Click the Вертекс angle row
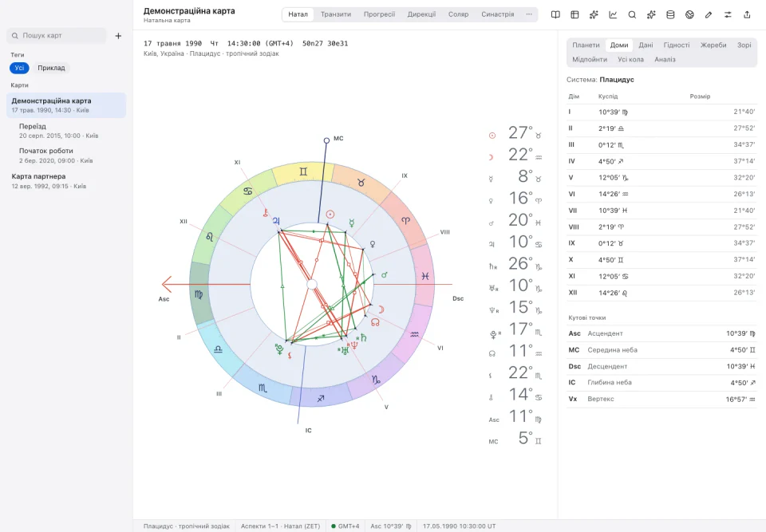Viewport: 766px width, 532px height. pos(661,399)
